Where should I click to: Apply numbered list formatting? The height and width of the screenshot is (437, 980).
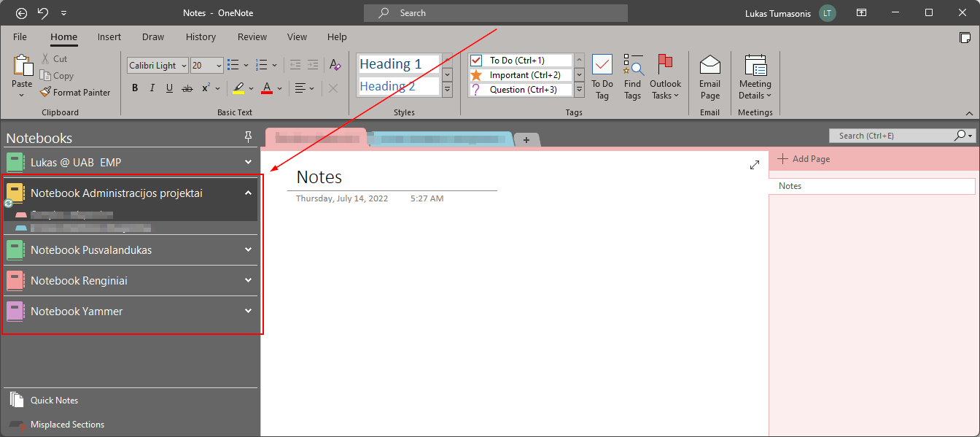[262, 65]
